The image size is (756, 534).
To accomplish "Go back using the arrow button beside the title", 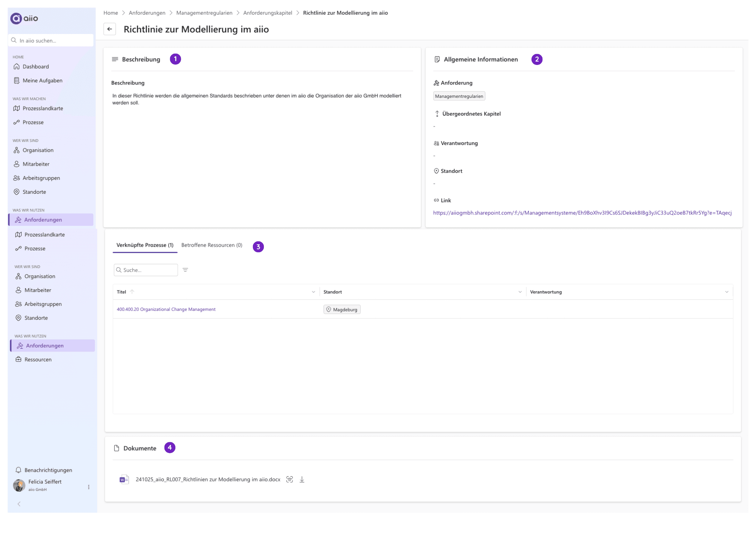I will pyautogui.click(x=110, y=29).
